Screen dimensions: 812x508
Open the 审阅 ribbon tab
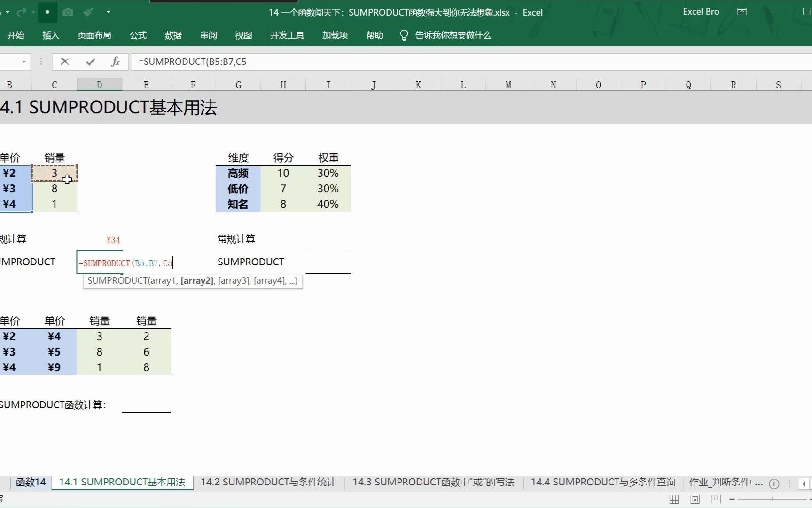209,35
